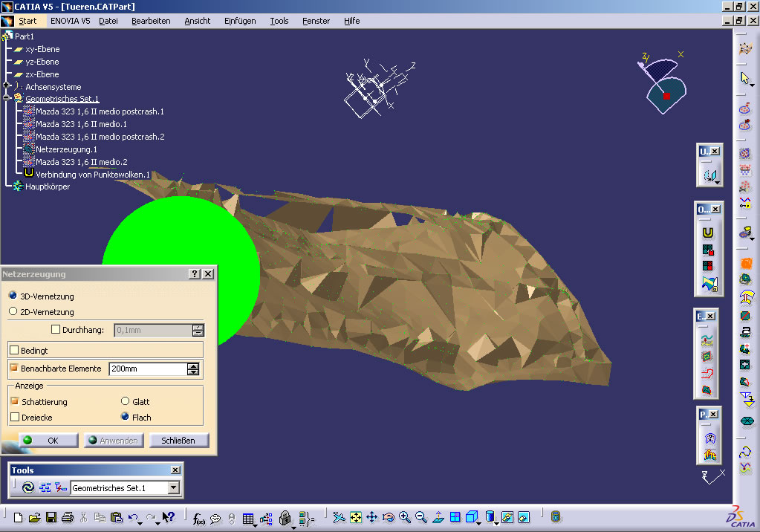Image resolution: width=760 pixels, height=532 pixels.
Task: Click the yellow U merge clouds icon
Action: point(708,233)
